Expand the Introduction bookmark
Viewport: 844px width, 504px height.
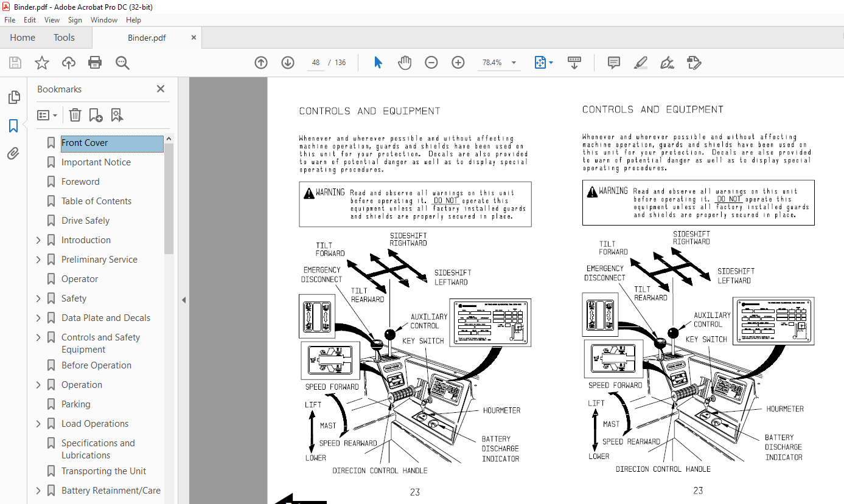[x=39, y=240]
